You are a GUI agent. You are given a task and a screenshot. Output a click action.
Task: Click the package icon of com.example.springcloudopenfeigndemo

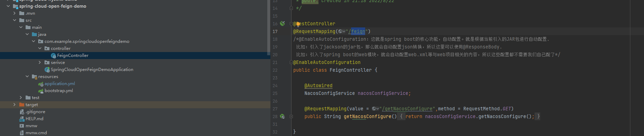[41, 41]
